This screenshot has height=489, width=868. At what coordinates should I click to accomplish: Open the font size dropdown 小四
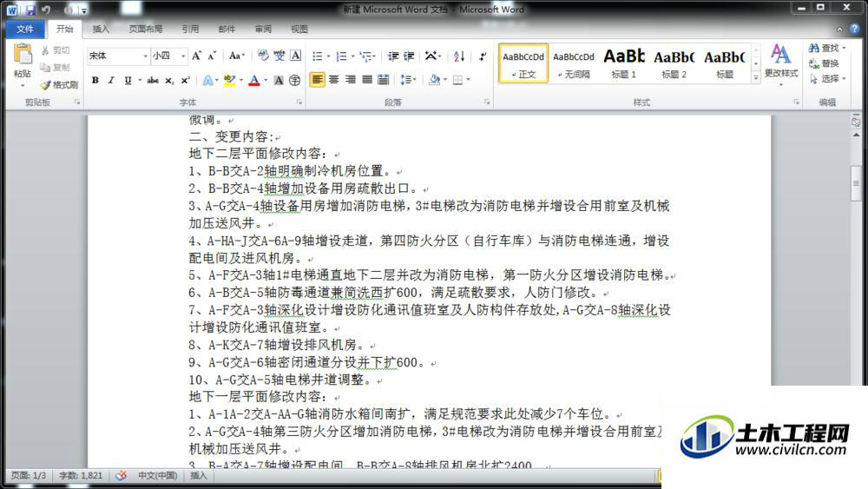pyautogui.click(x=183, y=56)
